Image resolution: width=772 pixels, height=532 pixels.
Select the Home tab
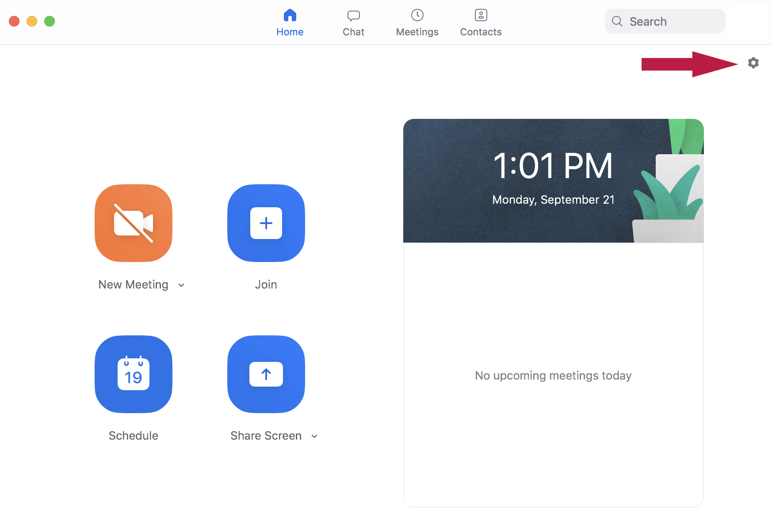[x=290, y=22]
